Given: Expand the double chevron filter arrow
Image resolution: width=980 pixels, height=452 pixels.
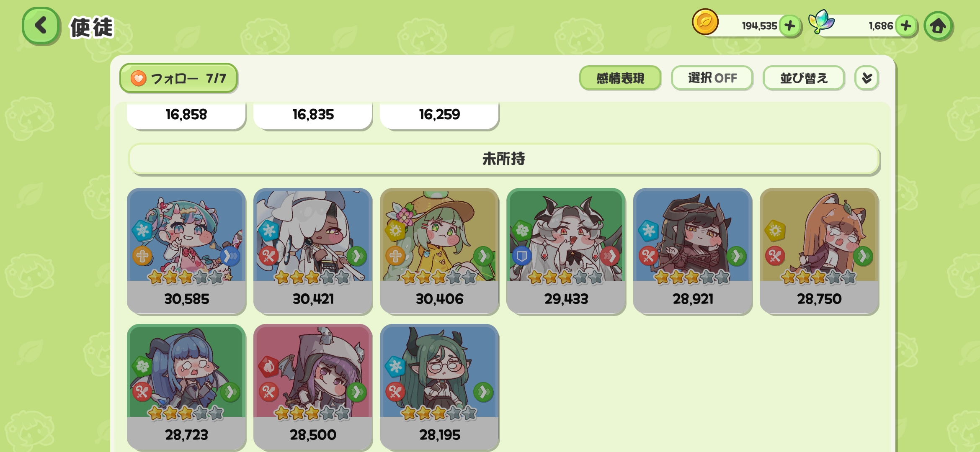Looking at the screenshot, I should pos(867,78).
